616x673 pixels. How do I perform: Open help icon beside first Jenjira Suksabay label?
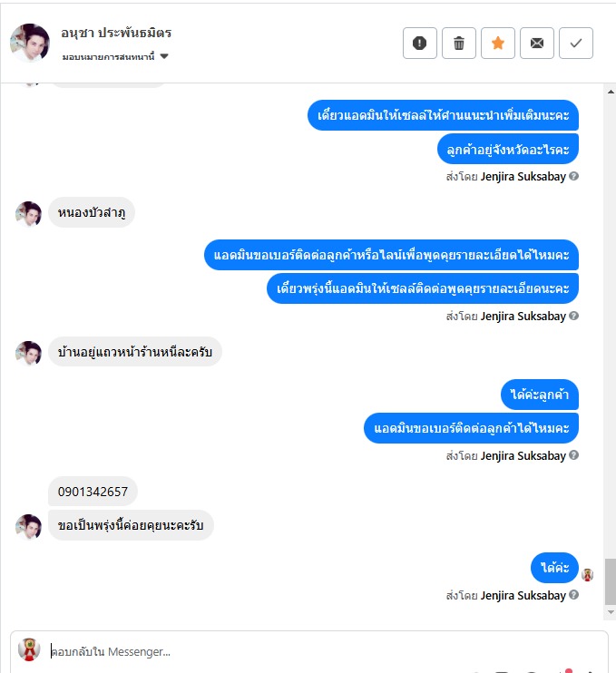tap(573, 176)
